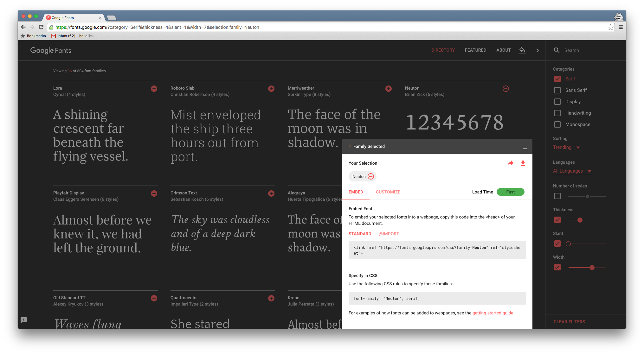Check the Handwriting category
Image resolution: width=644 pixels, height=354 pixels.
[x=557, y=113]
